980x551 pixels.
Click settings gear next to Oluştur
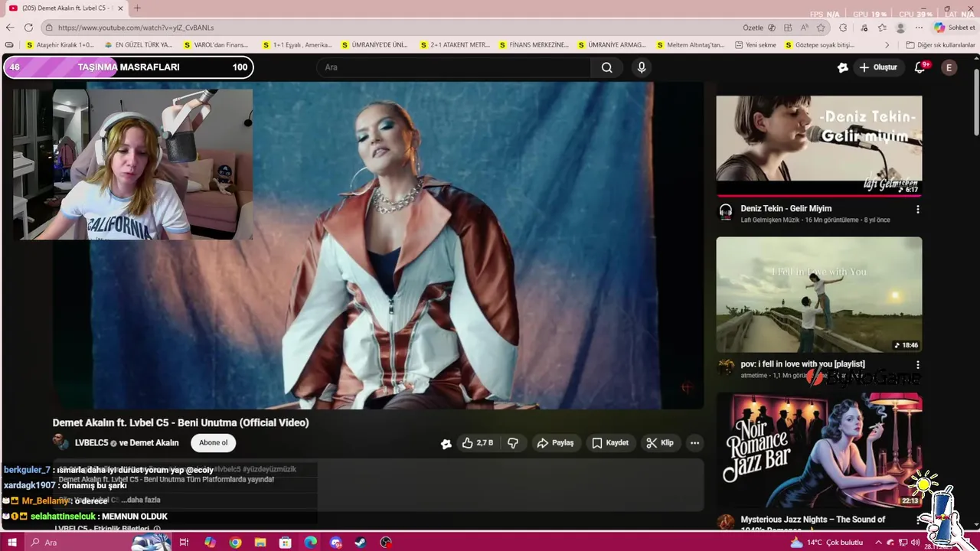843,67
